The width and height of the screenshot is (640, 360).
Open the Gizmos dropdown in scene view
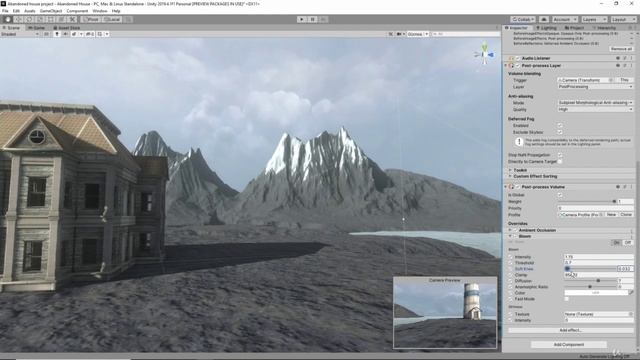click(x=417, y=34)
